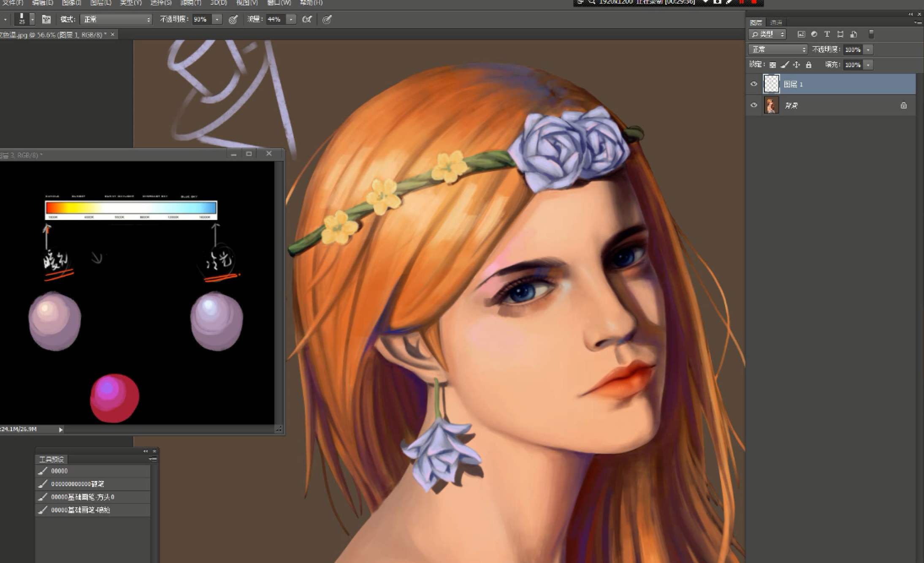Image resolution: width=924 pixels, height=563 pixels.
Task: Filter layers by smart object icon
Action: [854, 34]
